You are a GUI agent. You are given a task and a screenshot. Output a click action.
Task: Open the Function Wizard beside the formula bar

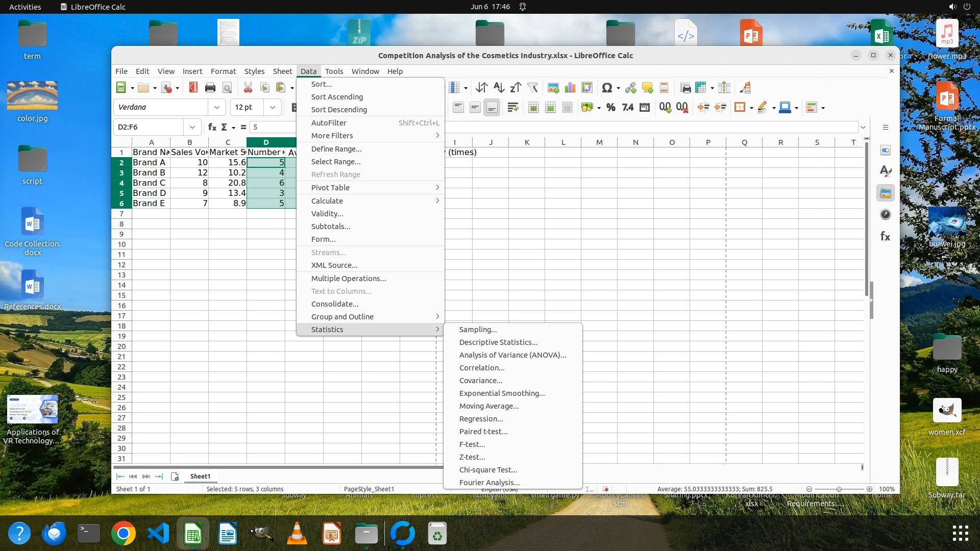tap(212, 127)
